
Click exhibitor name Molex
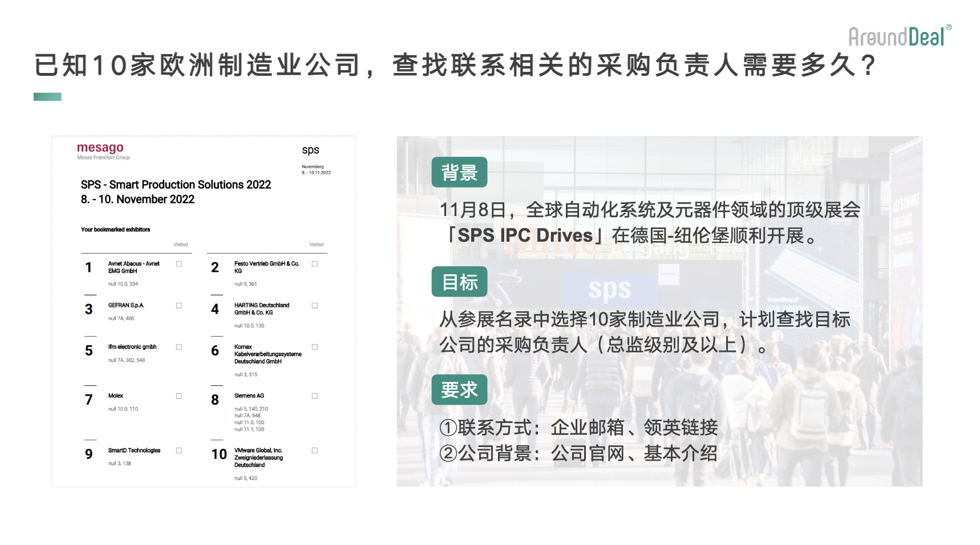[116, 396]
